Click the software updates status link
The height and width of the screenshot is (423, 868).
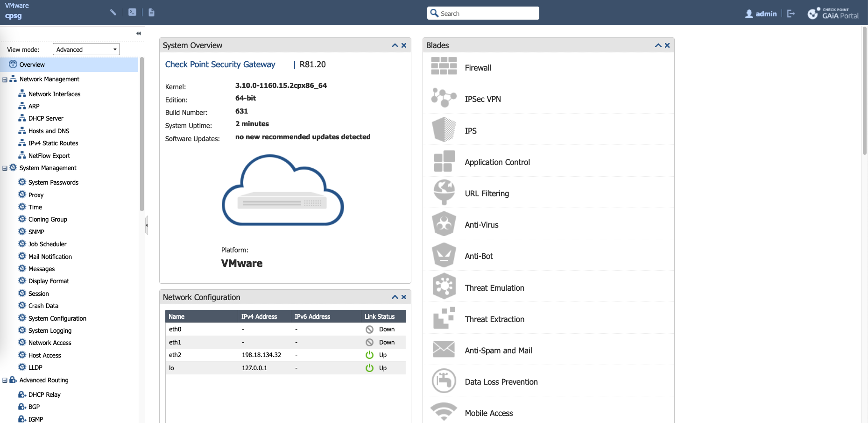[x=303, y=137]
